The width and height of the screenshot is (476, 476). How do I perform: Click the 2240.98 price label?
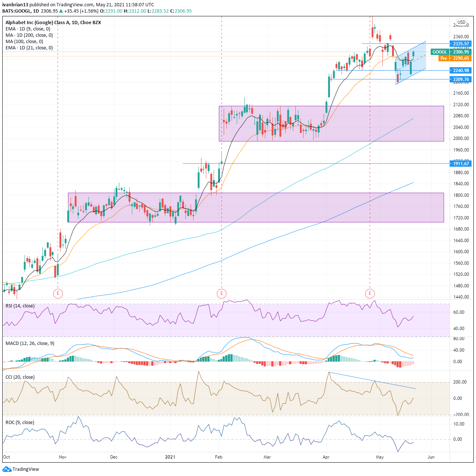pyautogui.click(x=461, y=71)
